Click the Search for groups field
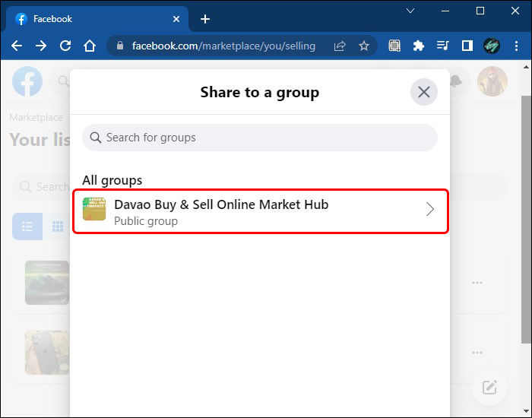The height and width of the screenshot is (418, 532). click(260, 138)
